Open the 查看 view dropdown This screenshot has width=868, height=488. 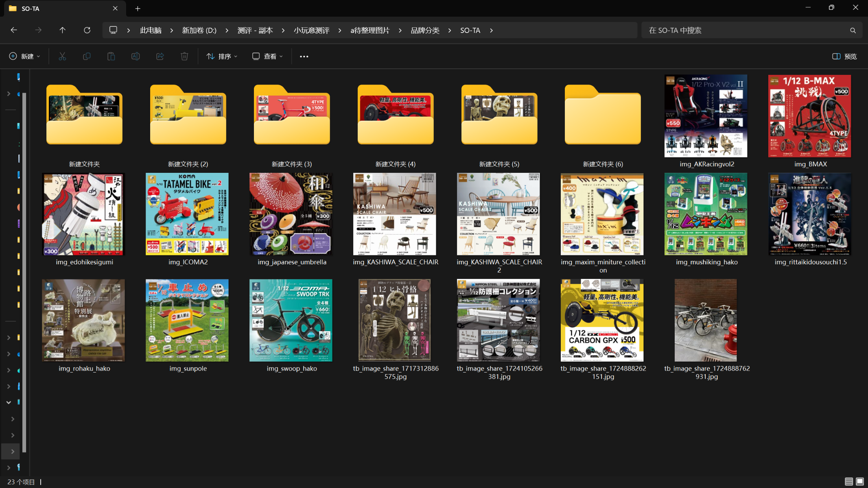267,57
